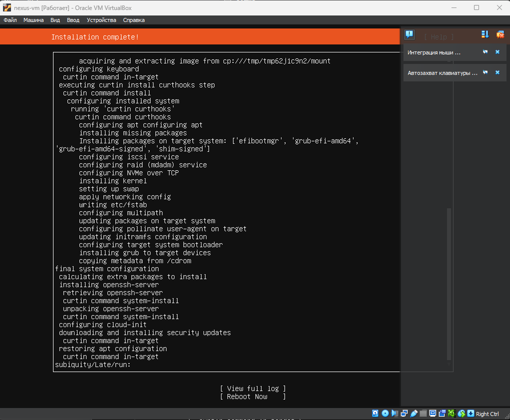Click the Help button in installer header
Image resolution: width=510 pixels, height=420 pixels.
tap(439, 37)
